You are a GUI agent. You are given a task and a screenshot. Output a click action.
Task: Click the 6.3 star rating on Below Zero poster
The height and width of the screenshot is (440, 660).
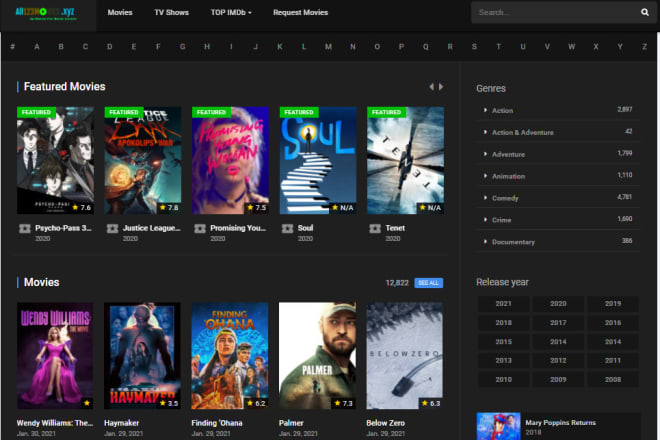(431, 403)
